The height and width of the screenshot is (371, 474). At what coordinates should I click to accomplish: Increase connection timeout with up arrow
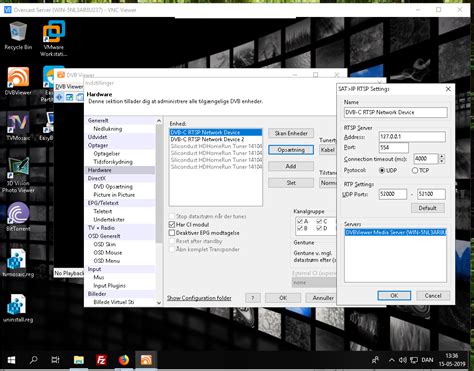tap(442, 157)
